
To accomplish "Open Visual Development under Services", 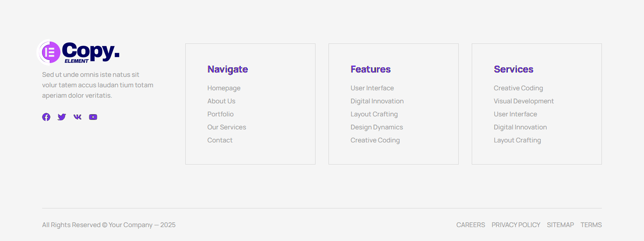I will (x=524, y=101).
